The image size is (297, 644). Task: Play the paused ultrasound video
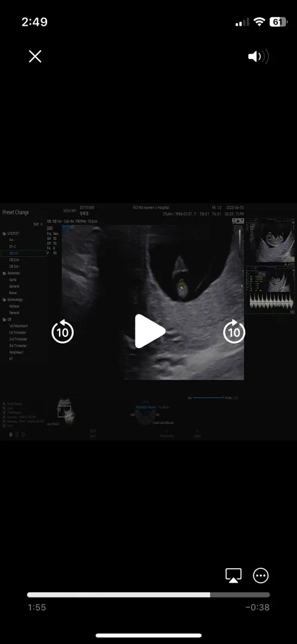(x=149, y=332)
